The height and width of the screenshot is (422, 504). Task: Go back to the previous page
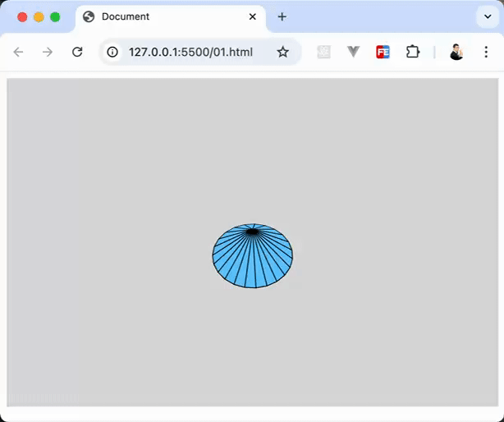point(18,52)
